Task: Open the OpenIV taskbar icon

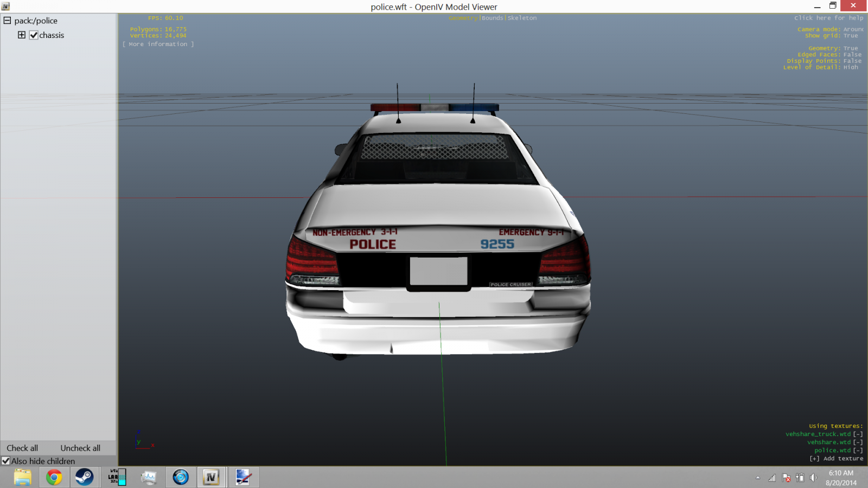Action: coord(211,477)
